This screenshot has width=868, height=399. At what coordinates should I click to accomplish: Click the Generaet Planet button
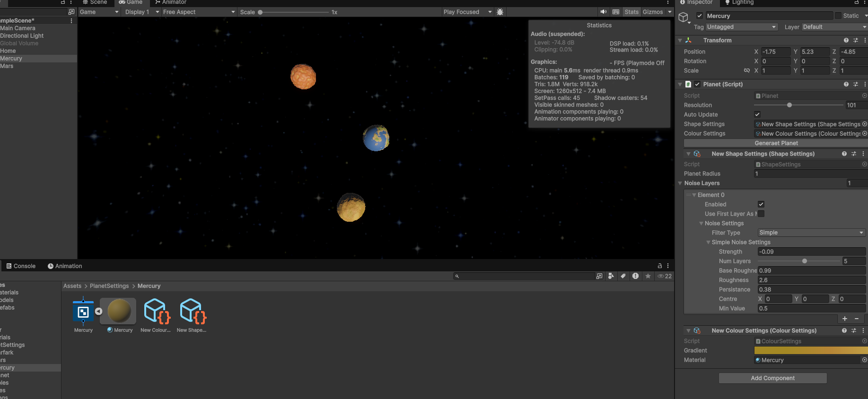coord(776,143)
